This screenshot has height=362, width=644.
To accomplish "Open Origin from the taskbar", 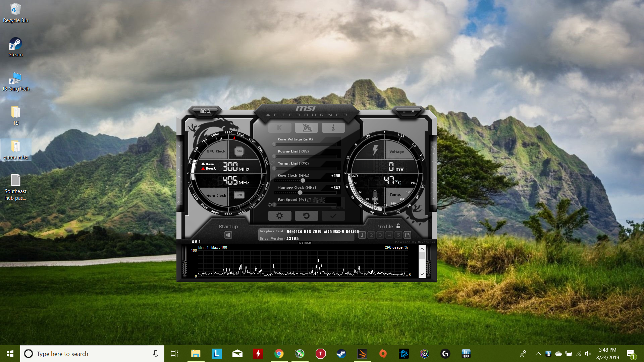I will pyautogui.click(x=383, y=354).
